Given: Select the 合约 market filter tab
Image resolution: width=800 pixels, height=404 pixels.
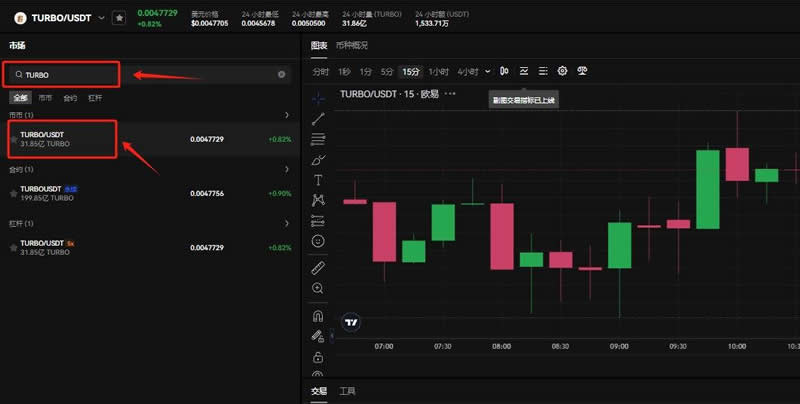Looking at the screenshot, I should tap(70, 98).
